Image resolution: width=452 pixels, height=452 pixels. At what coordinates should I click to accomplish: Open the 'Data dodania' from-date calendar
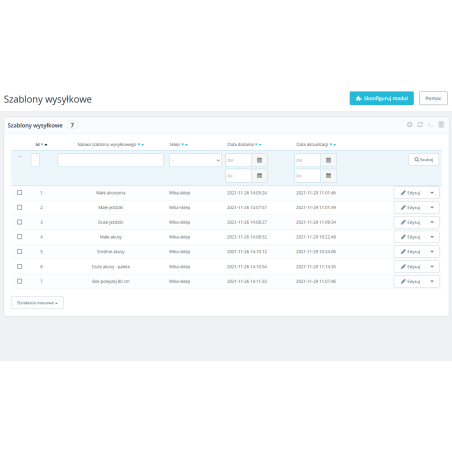(x=259, y=160)
